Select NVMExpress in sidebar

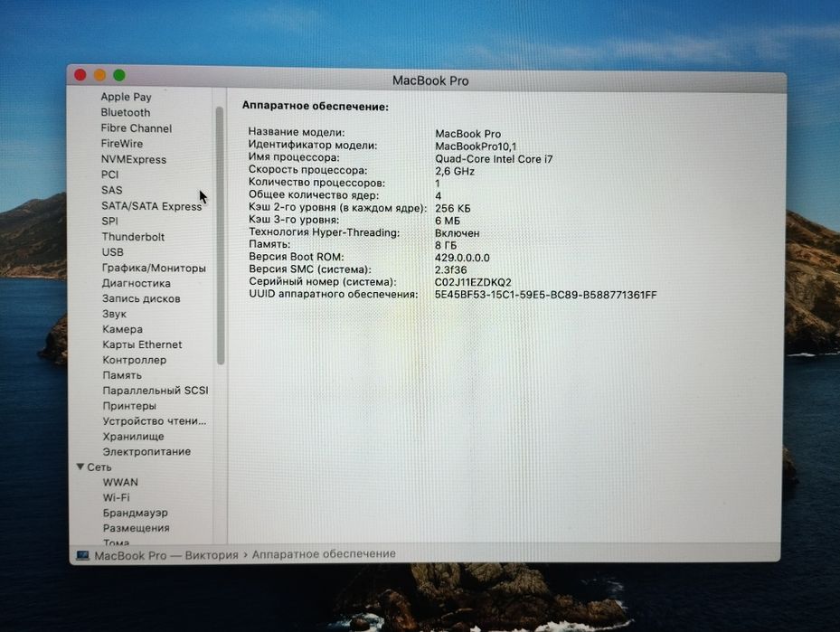point(134,159)
